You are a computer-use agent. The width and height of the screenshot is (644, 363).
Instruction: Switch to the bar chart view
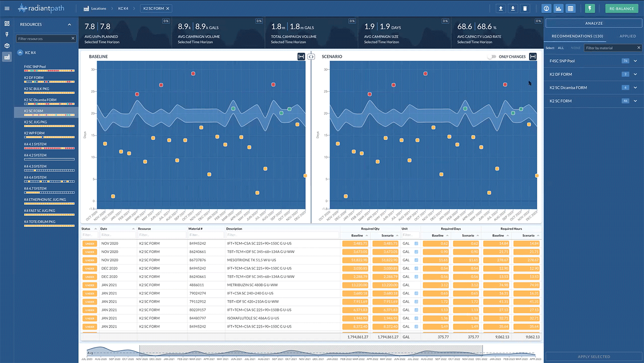pyautogui.click(x=558, y=8)
